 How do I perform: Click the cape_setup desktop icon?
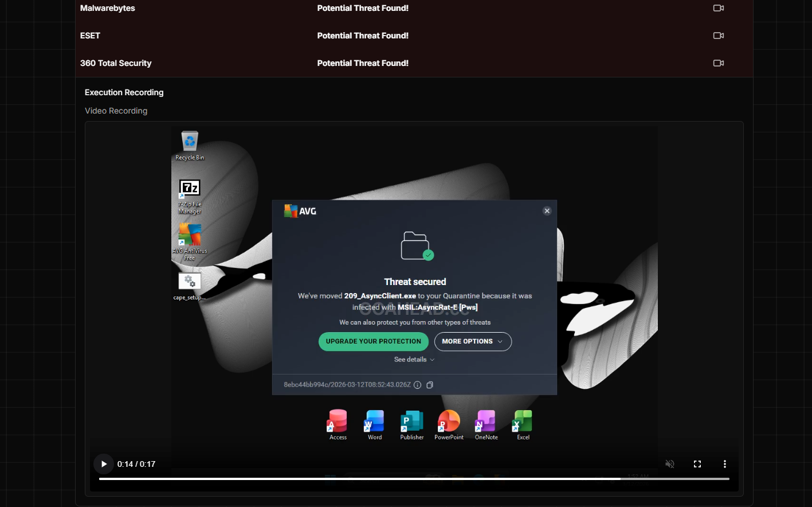click(190, 286)
